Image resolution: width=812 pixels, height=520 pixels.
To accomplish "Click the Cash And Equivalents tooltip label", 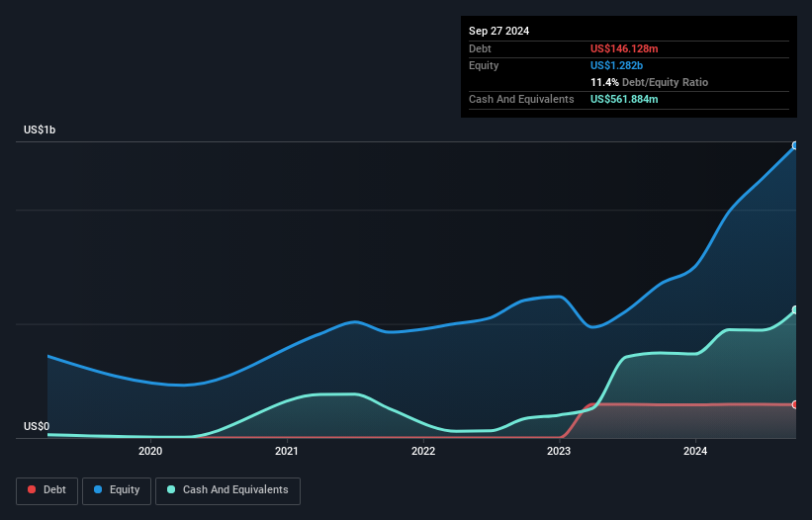I will pyautogui.click(x=521, y=99).
